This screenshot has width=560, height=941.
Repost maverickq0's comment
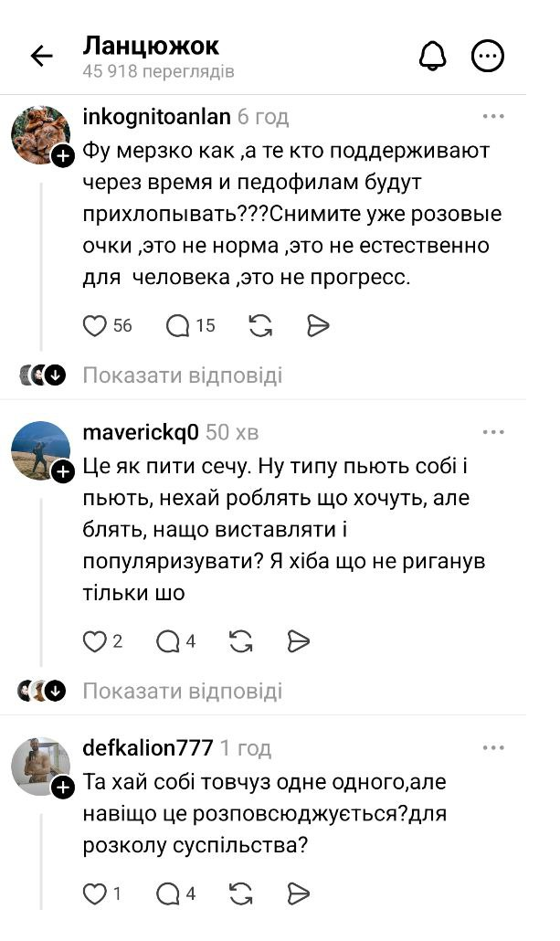241,641
